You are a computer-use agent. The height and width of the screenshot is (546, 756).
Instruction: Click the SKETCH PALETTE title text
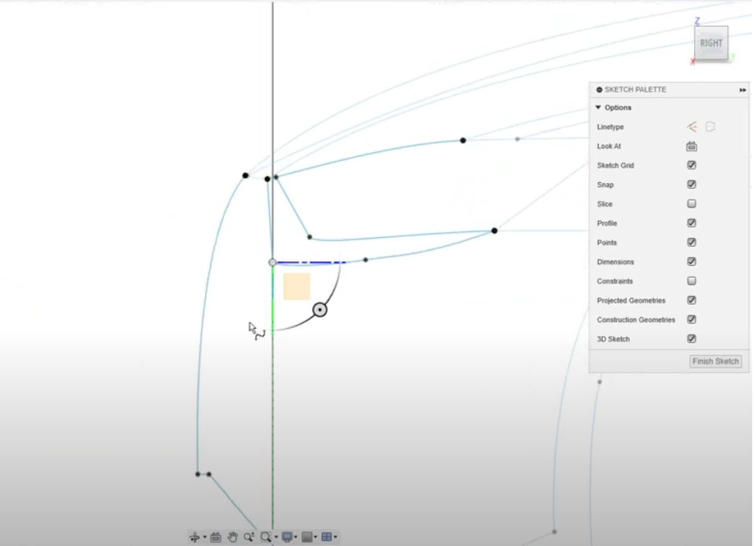[636, 90]
